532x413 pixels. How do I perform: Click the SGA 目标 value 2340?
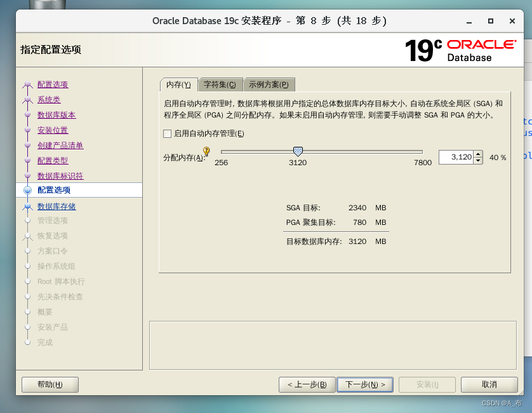click(x=357, y=208)
